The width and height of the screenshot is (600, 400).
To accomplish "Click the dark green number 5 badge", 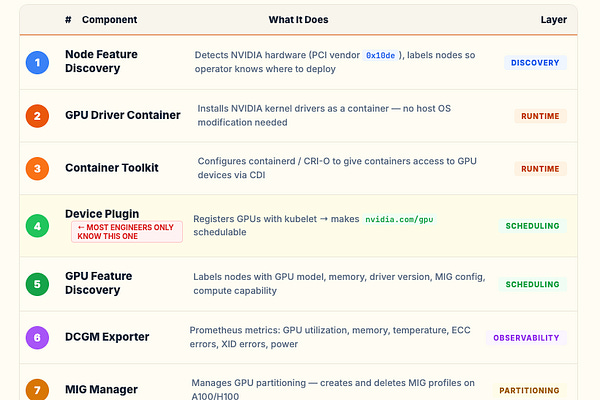I will pos(37,284).
